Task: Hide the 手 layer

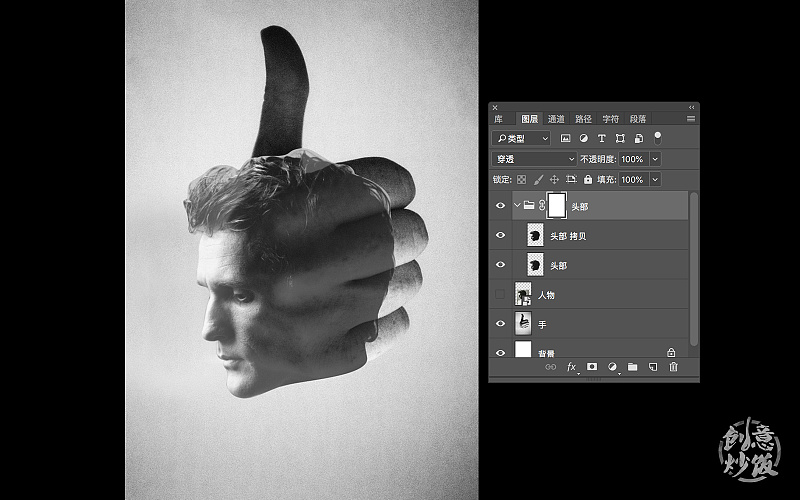Action: [x=501, y=324]
